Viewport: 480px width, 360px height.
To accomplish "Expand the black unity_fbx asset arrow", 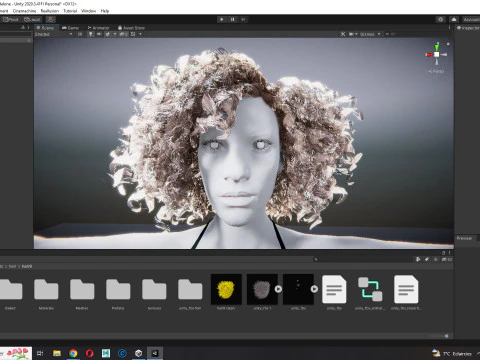I will [314, 289].
